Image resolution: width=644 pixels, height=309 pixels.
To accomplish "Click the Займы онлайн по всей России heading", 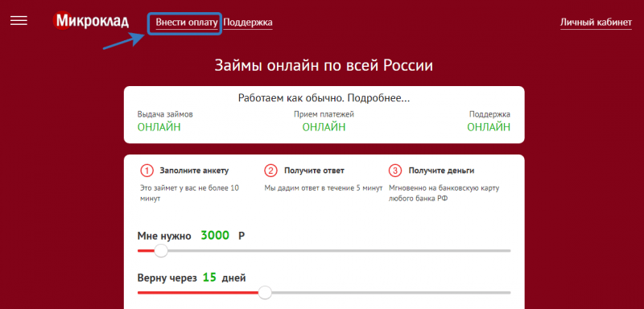I will pyautogui.click(x=324, y=66).
